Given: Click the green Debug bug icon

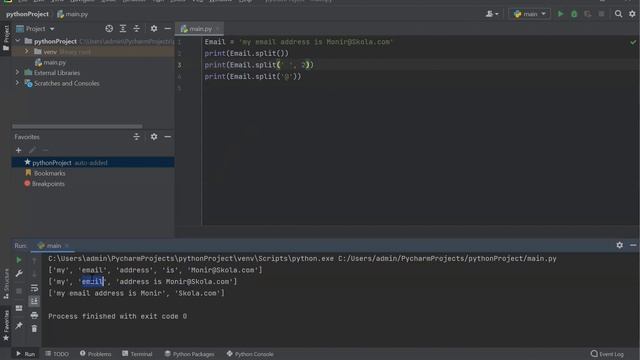Looking at the screenshot, I should [574, 14].
